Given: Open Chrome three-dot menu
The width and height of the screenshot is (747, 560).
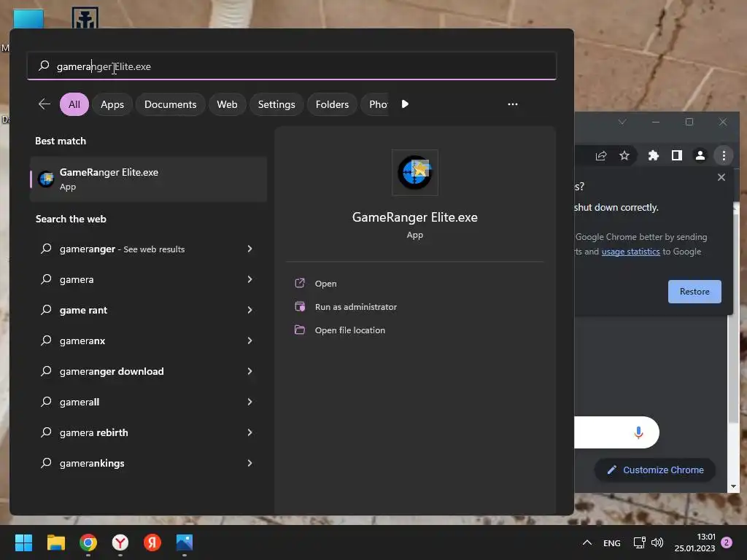Looking at the screenshot, I should pos(724,155).
